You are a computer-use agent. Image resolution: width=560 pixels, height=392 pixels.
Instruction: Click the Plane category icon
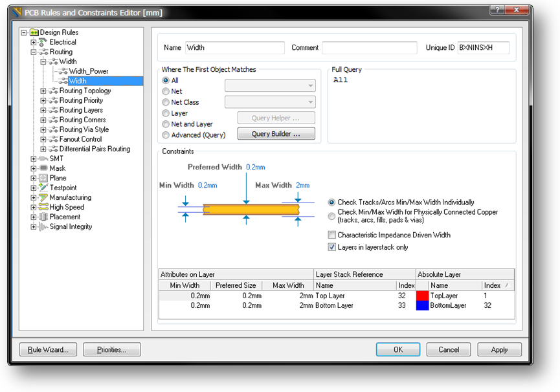[43, 178]
